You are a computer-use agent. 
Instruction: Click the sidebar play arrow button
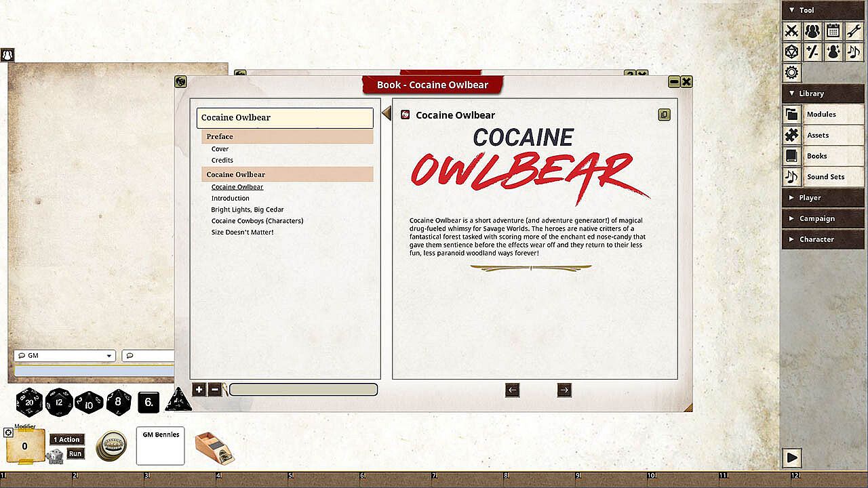coord(792,457)
